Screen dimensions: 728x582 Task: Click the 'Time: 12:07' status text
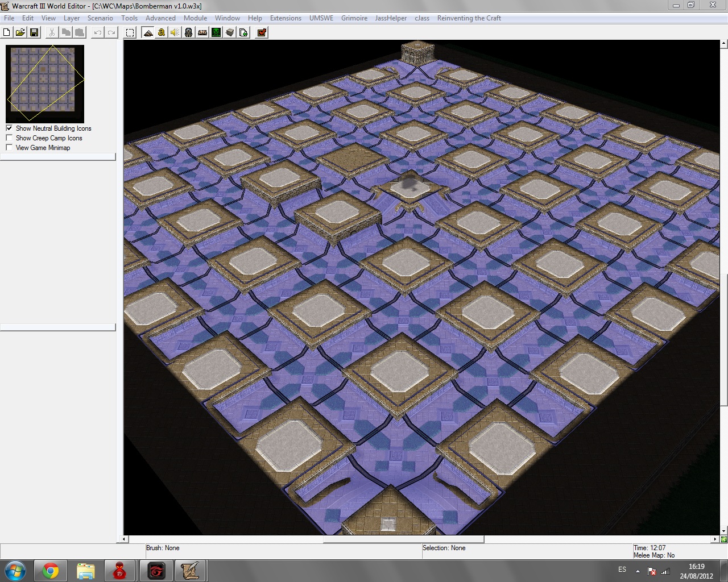click(650, 548)
